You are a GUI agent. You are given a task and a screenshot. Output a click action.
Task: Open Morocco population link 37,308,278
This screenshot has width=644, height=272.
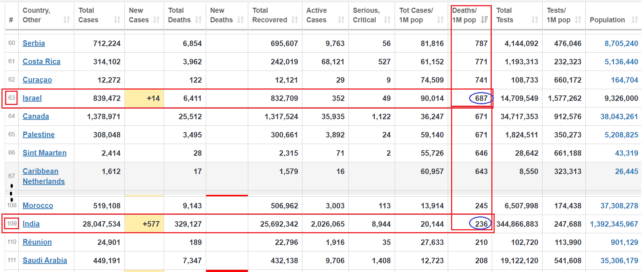(x=619, y=206)
